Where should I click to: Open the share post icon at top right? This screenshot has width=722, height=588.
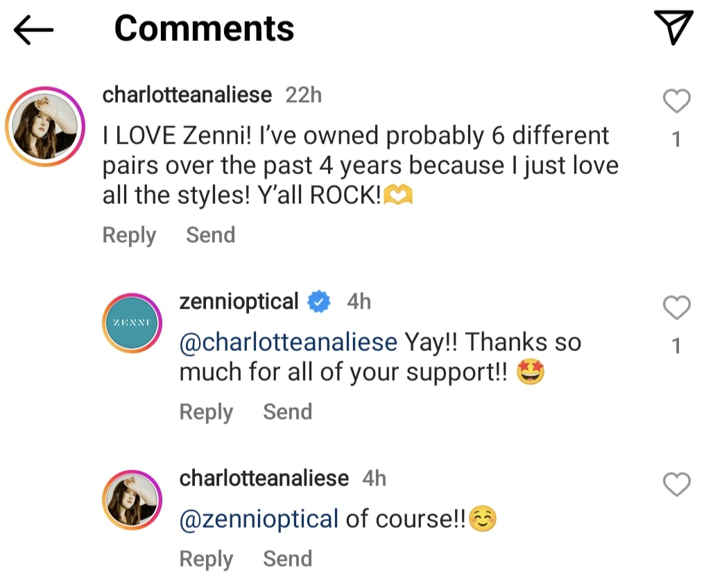pyautogui.click(x=672, y=28)
